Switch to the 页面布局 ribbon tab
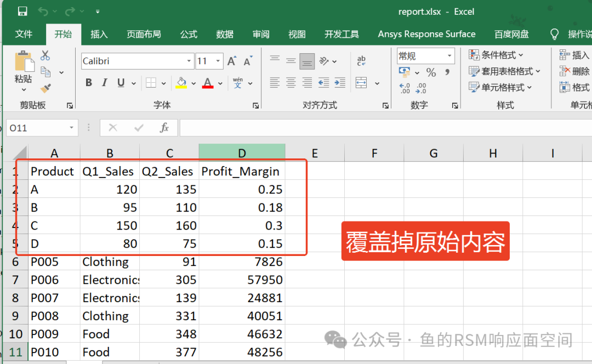 144,34
